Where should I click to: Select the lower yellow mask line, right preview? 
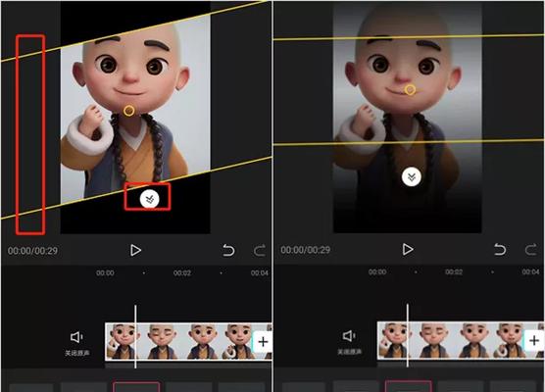409,142
